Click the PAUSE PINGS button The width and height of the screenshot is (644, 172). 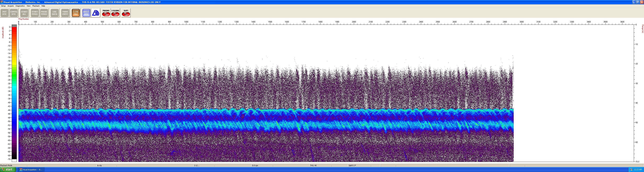[44, 13]
